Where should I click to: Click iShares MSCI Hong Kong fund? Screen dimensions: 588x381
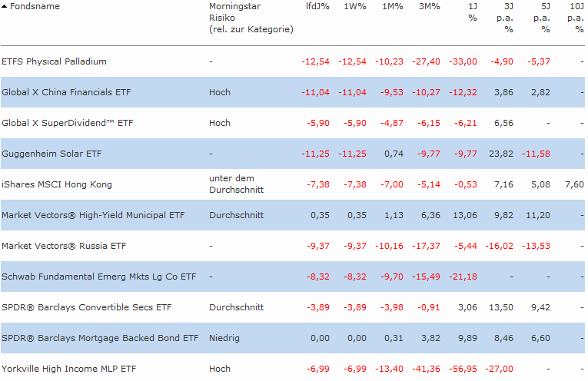point(57,184)
